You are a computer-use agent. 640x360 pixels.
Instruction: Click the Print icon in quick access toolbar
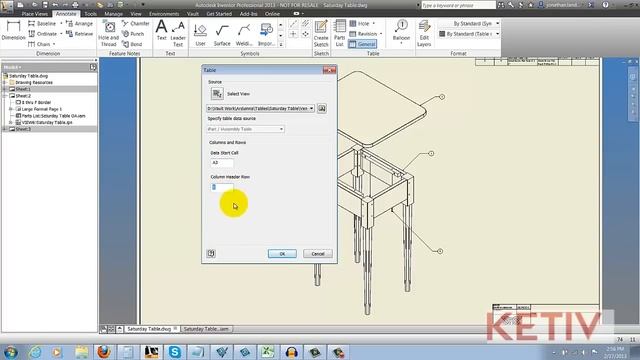tap(75, 5)
